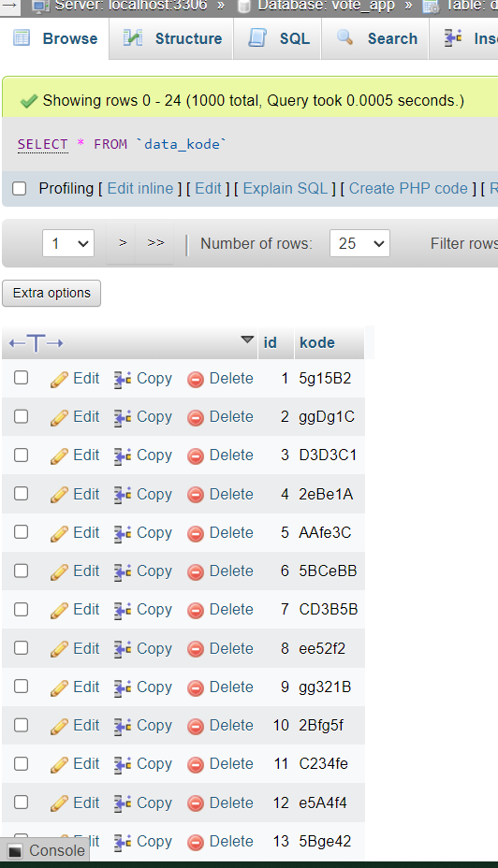Click the bracketed Edit link in the query box
This screenshot has width=498, height=868.
pos(209,189)
